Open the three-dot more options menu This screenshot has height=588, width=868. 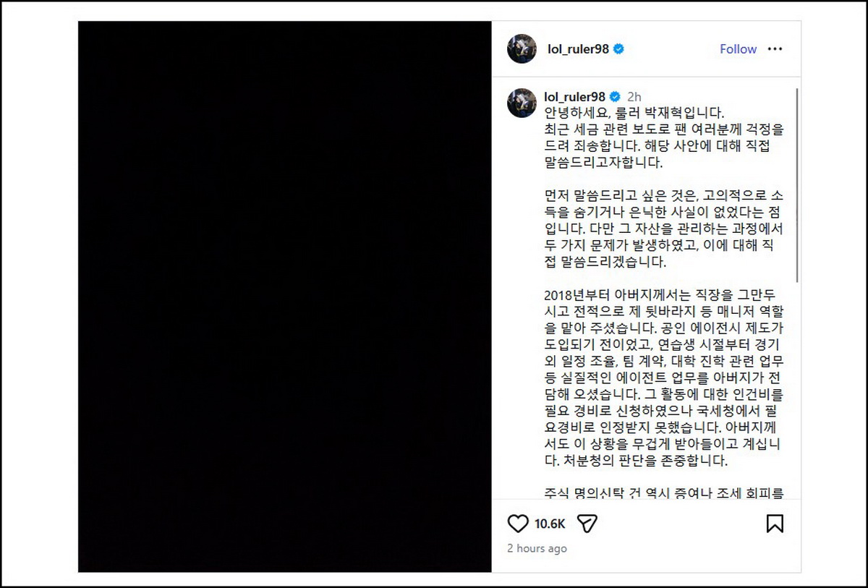click(775, 49)
